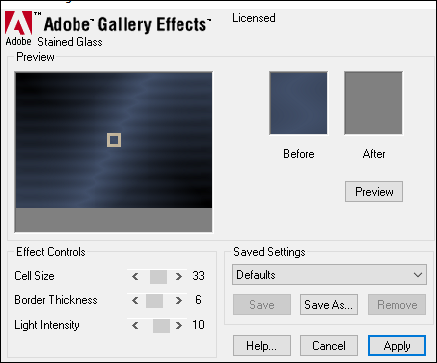The height and width of the screenshot is (363, 437).
Task: Decrease Border Thickness with left arrow
Action: [135, 301]
